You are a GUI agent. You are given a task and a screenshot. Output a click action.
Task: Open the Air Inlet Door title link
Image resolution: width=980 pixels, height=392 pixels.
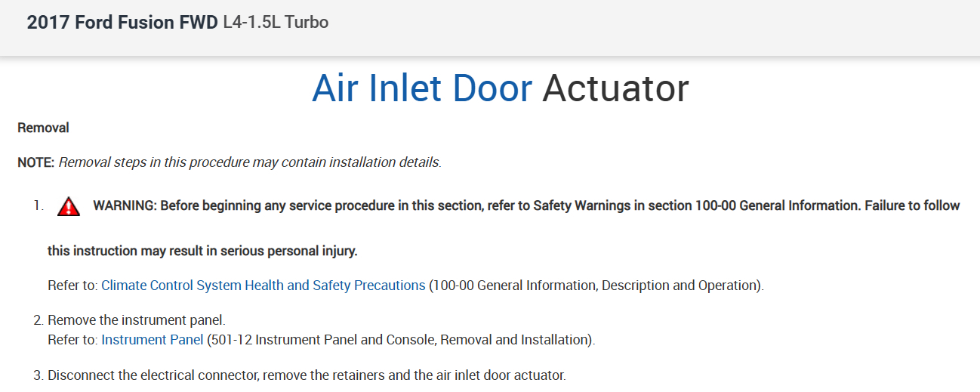pyautogui.click(x=421, y=88)
